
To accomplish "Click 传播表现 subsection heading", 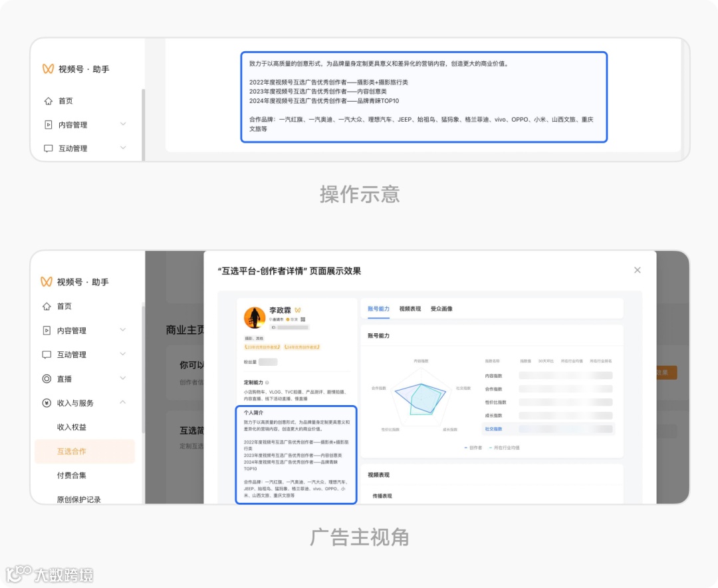I will [382, 496].
